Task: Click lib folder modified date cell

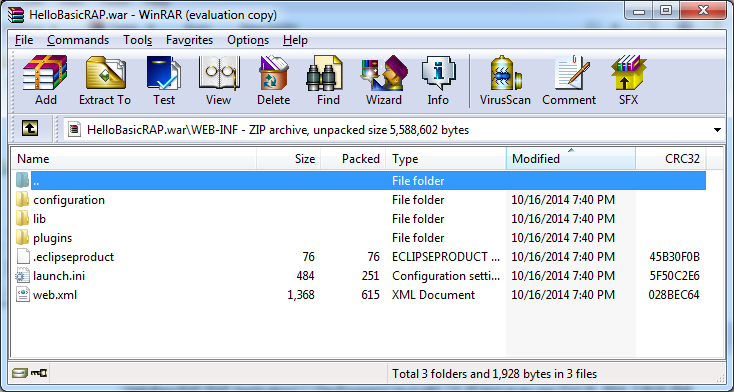Action: [x=563, y=219]
